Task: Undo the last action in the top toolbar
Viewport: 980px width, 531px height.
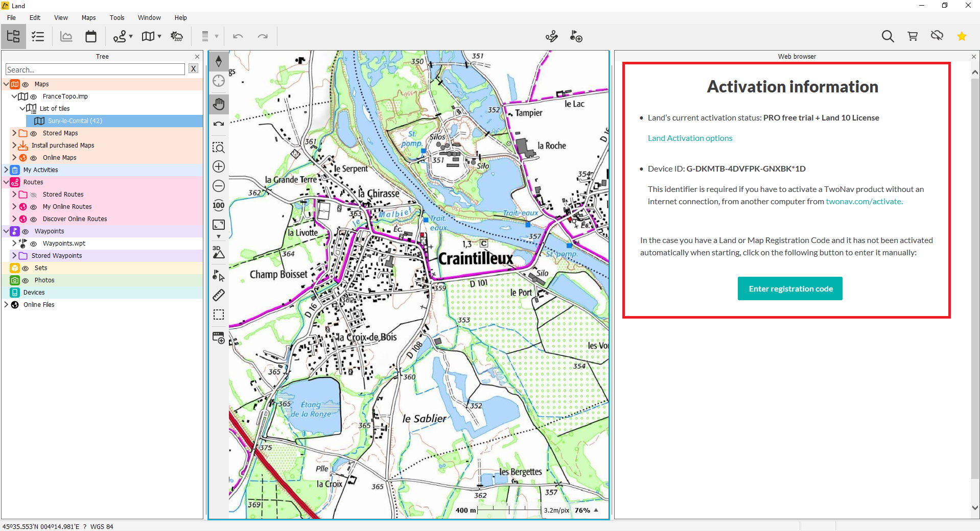Action: 238,36
